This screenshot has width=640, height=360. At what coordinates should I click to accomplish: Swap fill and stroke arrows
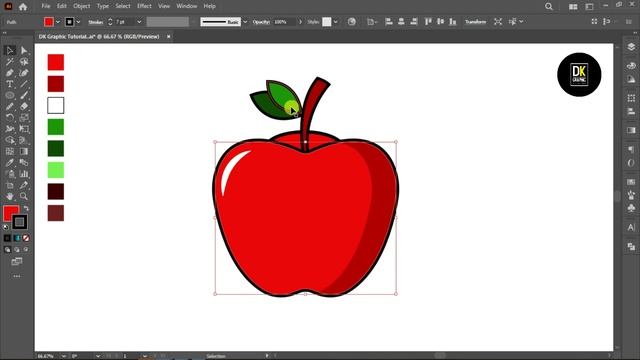point(27,208)
